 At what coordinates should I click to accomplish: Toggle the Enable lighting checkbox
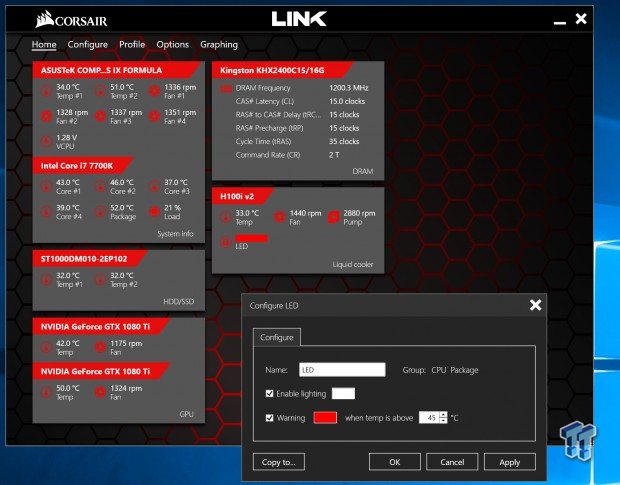coord(270,394)
